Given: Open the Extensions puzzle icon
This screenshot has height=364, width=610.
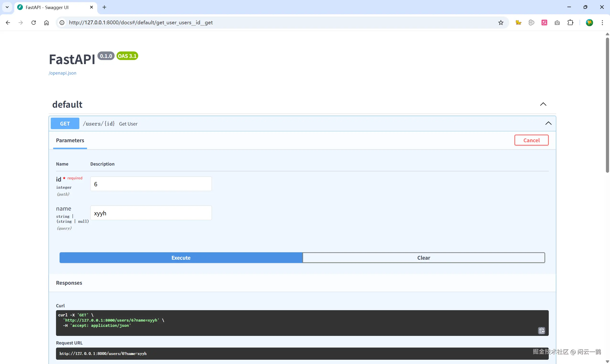Looking at the screenshot, I should point(570,23).
